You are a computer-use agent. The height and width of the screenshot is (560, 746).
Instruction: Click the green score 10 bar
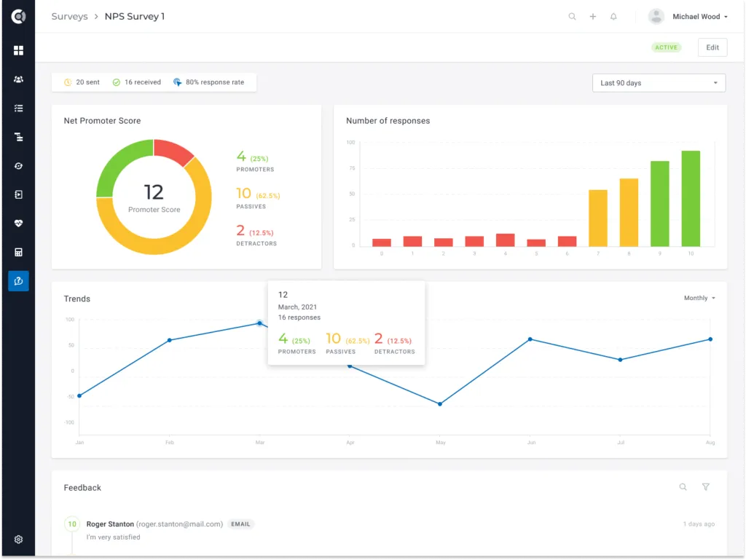(691, 199)
